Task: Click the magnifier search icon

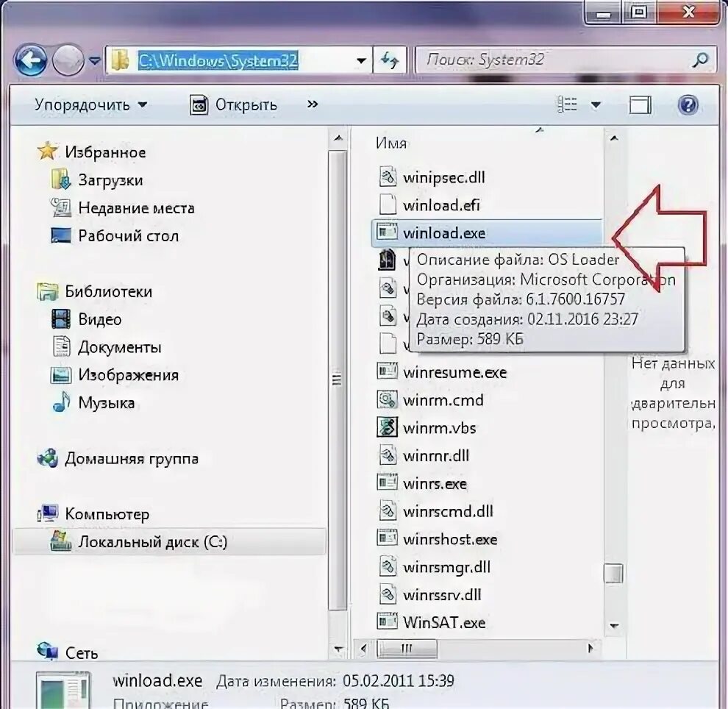Action: point(701,60)
